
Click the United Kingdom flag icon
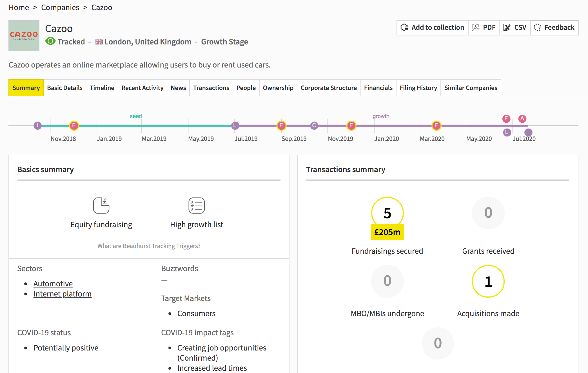[x=99, y=42]
